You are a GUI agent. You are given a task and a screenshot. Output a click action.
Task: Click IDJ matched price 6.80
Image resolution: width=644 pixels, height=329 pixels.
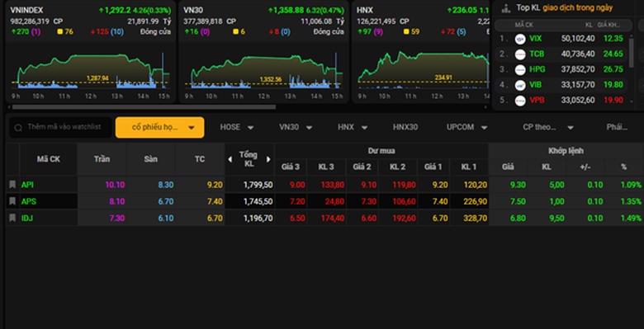518,219
